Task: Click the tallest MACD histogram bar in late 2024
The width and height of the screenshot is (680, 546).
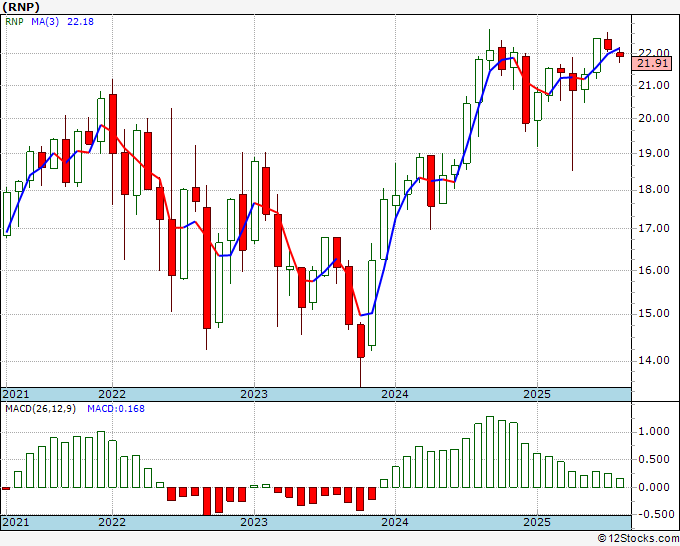Action: tap(490, 452)
